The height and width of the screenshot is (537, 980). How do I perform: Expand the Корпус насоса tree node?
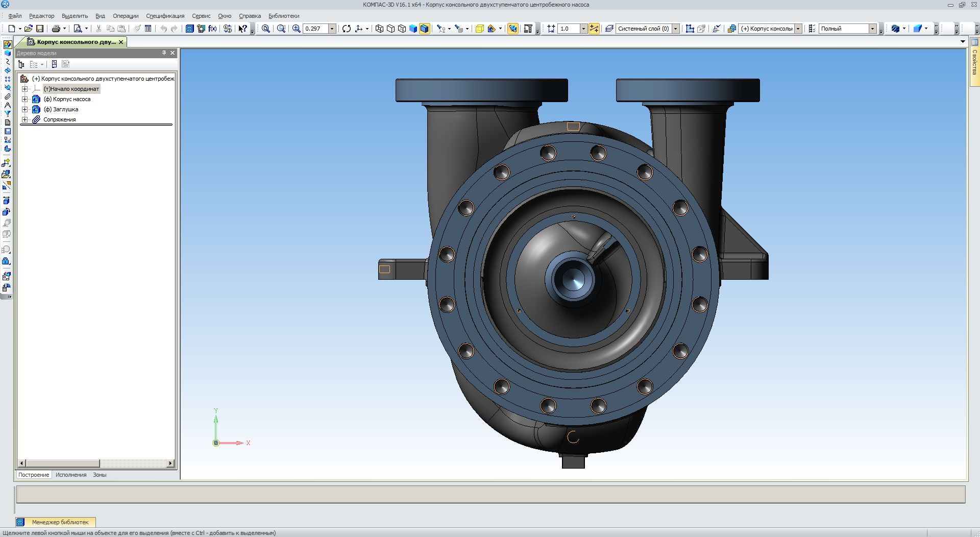point(24,99)
